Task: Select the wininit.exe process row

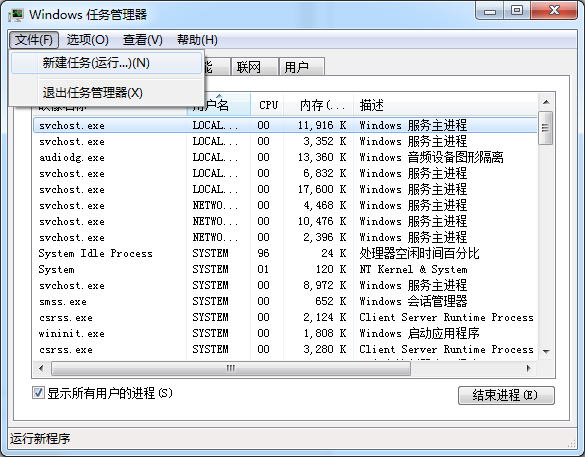Action: coord(285,334)
